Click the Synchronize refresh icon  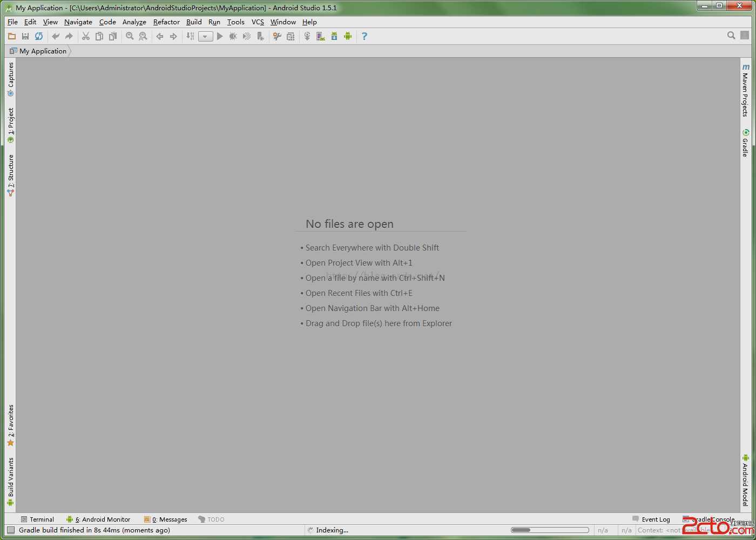coord(39,36)
